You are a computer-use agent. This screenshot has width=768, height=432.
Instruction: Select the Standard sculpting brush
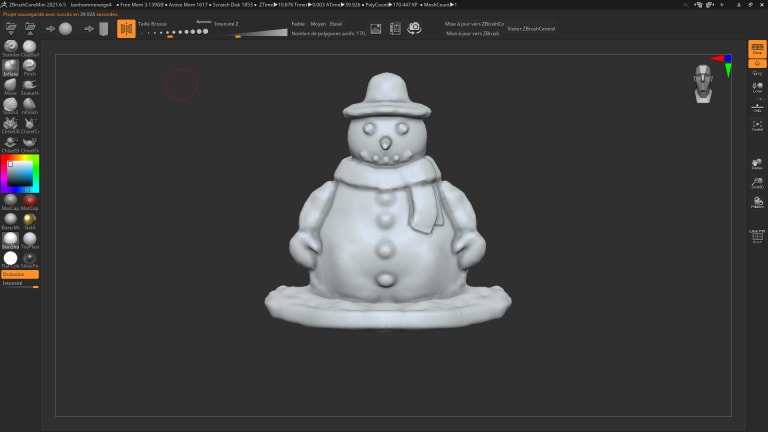point(10,48)
